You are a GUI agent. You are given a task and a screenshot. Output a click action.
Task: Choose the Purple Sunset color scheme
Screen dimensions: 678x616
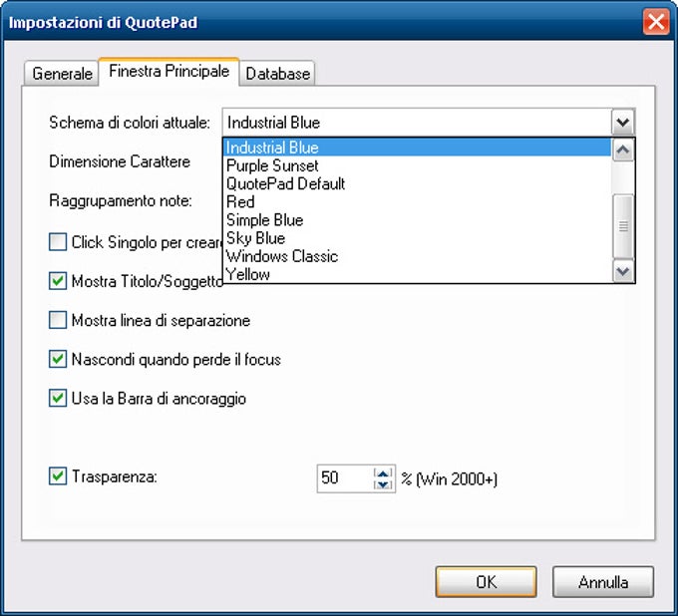tap(417, 165)
